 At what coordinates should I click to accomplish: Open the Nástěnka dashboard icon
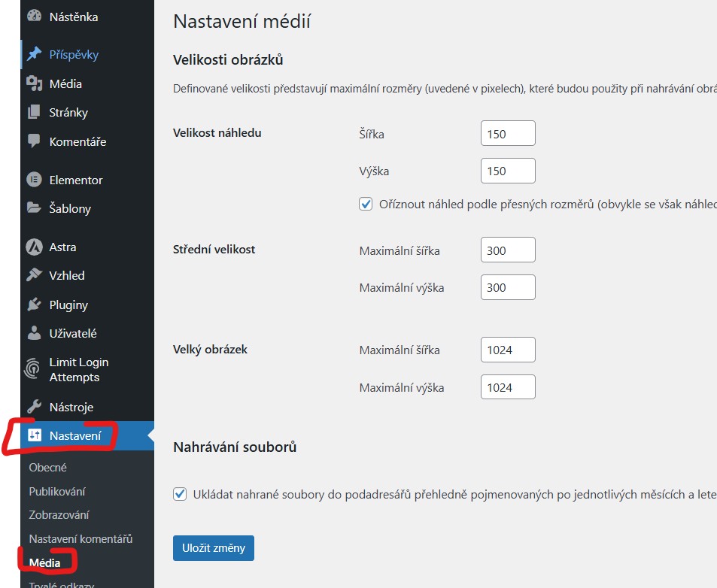(x=32, y=16)
